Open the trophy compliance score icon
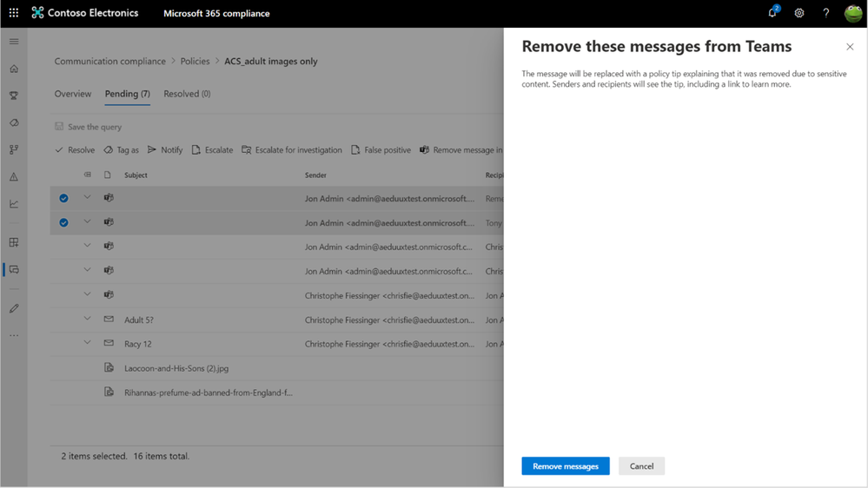 [x=14, y=96]
